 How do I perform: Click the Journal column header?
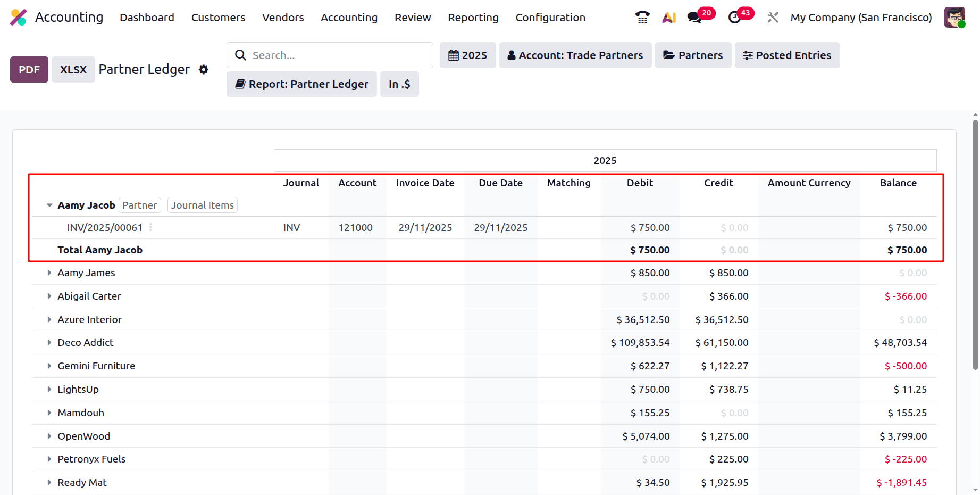(301, 183)
